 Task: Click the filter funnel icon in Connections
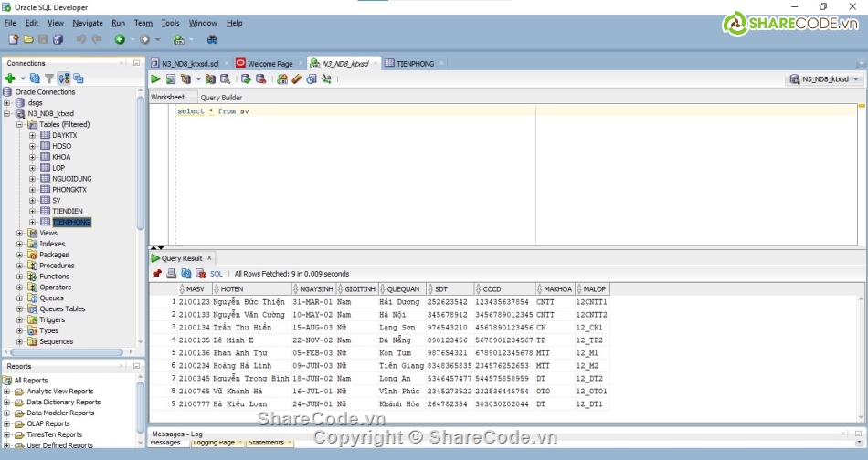(49, 78)
